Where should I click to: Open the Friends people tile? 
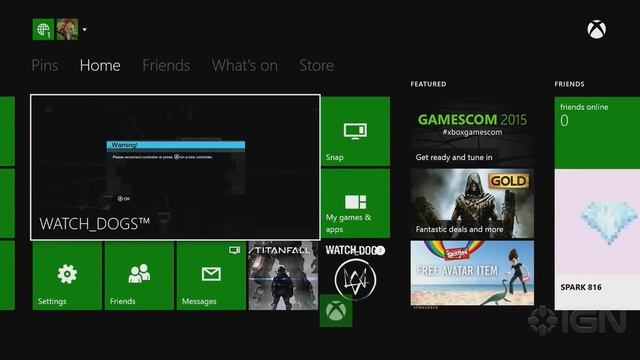[139, 276]
